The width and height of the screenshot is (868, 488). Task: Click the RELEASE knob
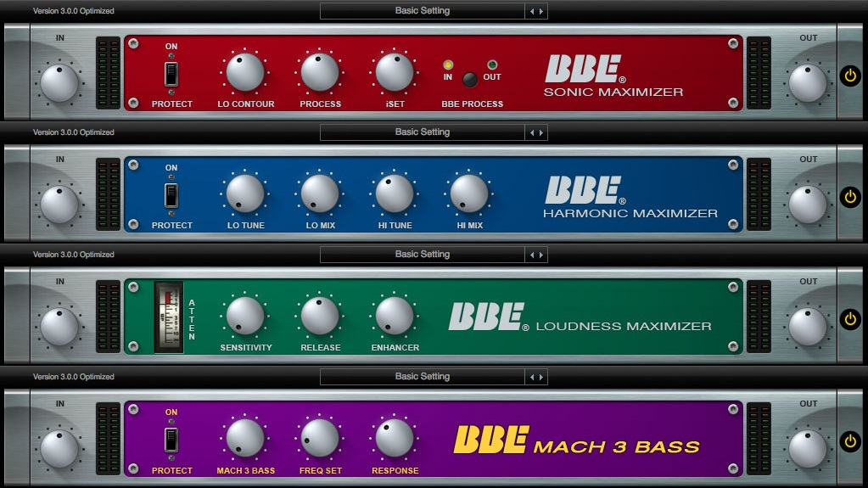[320, 316]
